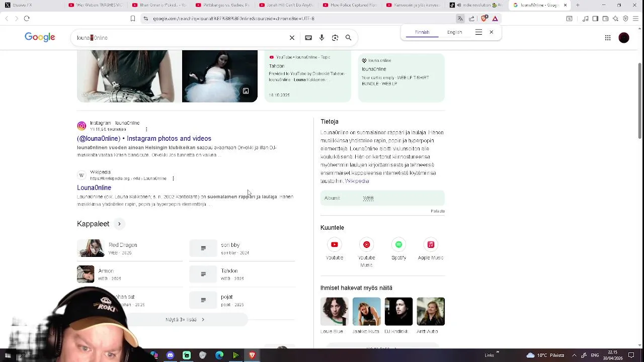Close the translate popup
The height and width of the screenshot is (362, 644).
pyautogui.click(x=492, y=32)
